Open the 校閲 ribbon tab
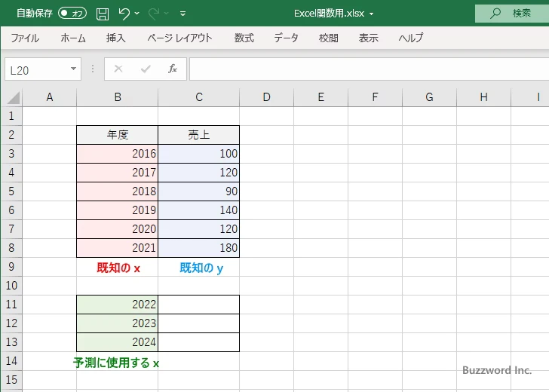The image size is (549, 392). pyautogui.click(x=329, y=38)
